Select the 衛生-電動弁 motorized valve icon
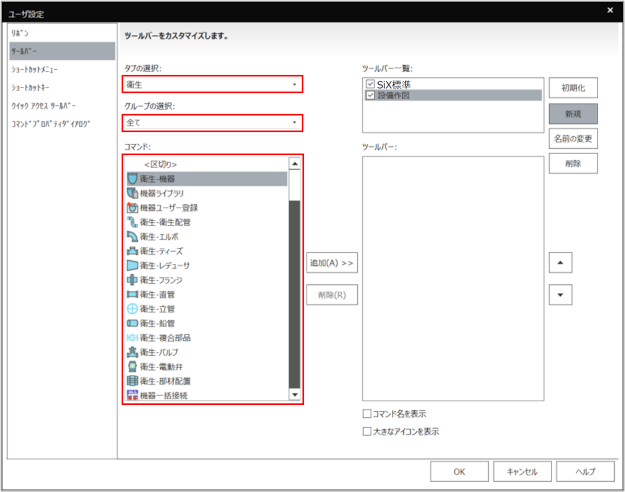625x492 pixels. pyautogui.click(x=132, y=367)
